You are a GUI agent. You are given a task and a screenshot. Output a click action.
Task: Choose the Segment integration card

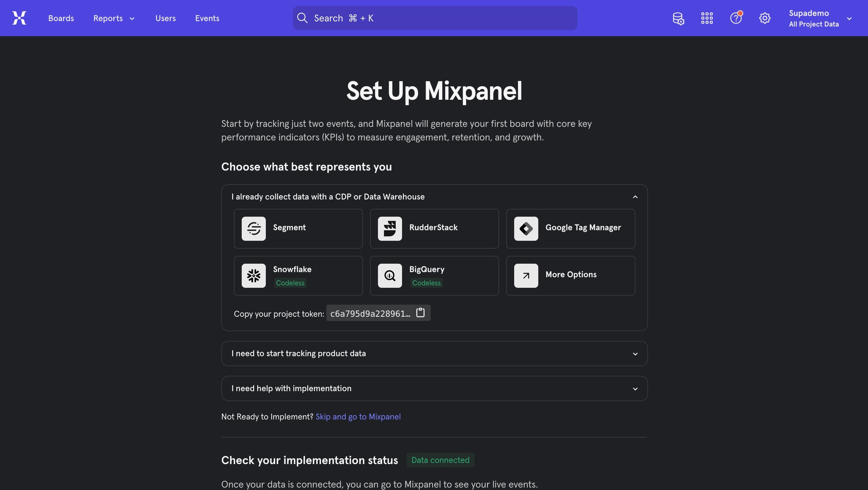point(298,228)
